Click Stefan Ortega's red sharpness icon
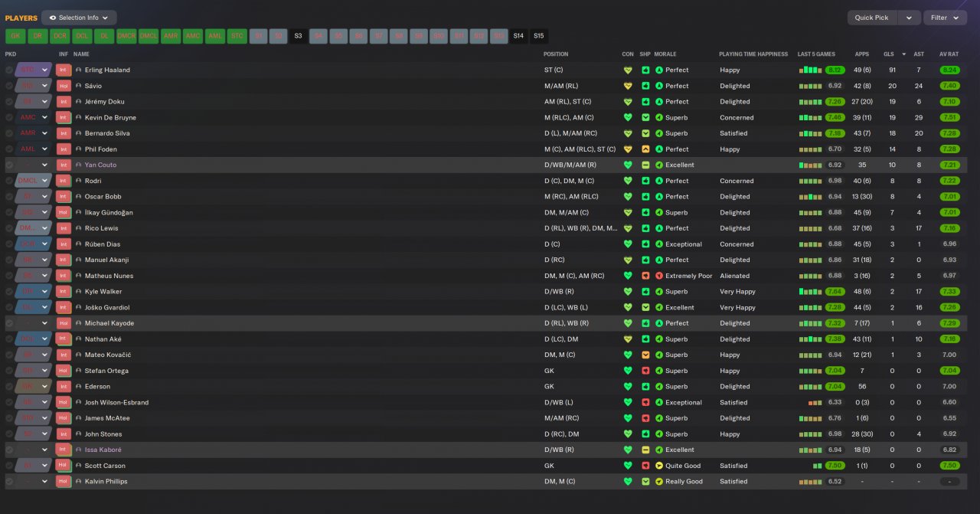980x514 pixels. tap(645, 371)
